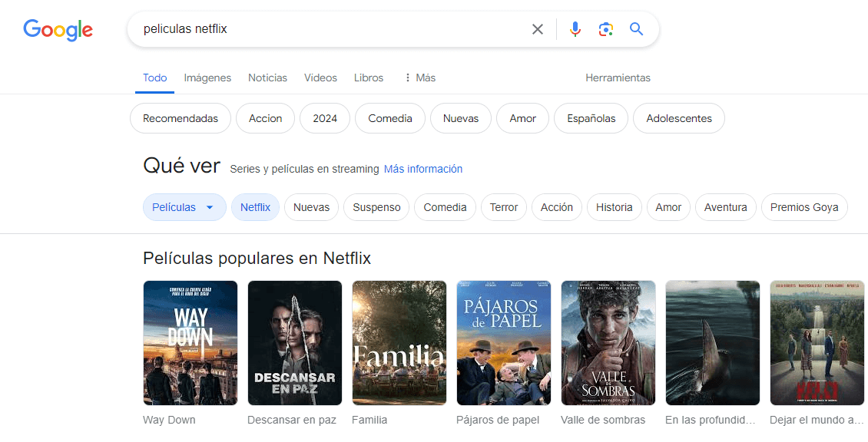The image size is (868, 442).
Task: Enable the Comedia filter in Qué ver
Action: click(x=445, y=207)
